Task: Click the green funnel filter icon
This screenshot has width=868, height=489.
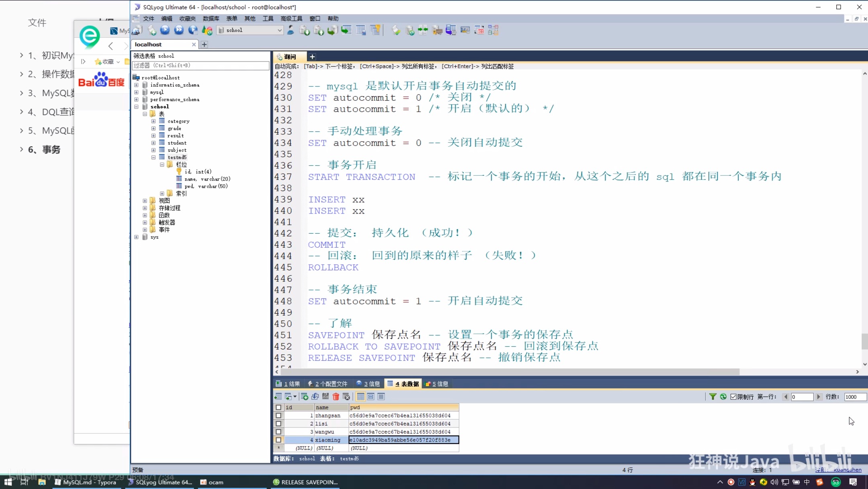Action: pos(712,397)
